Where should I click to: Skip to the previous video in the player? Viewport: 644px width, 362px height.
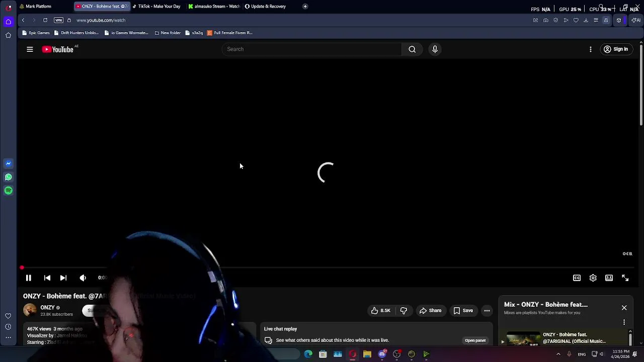coord(47,278)
